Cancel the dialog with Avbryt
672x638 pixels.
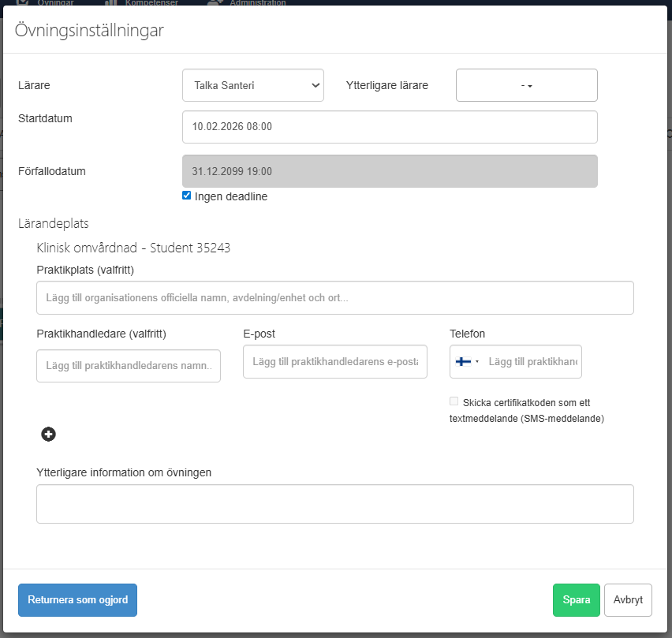tap(628, 599)
